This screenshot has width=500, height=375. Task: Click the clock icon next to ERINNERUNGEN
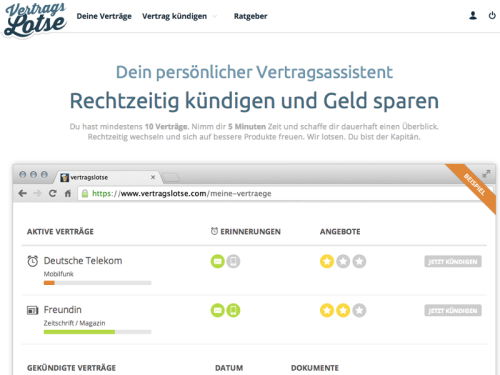(214, 231)
